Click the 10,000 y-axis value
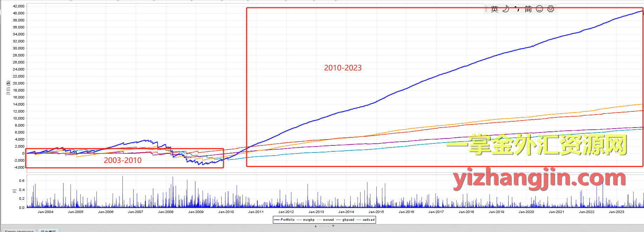The image size is (644, 232). (x=19, y=118)
